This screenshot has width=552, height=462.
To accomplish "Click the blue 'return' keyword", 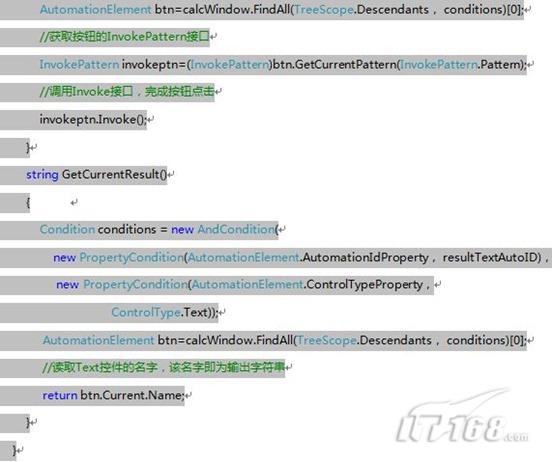I will pyautogui.click(x=60, y=395).
